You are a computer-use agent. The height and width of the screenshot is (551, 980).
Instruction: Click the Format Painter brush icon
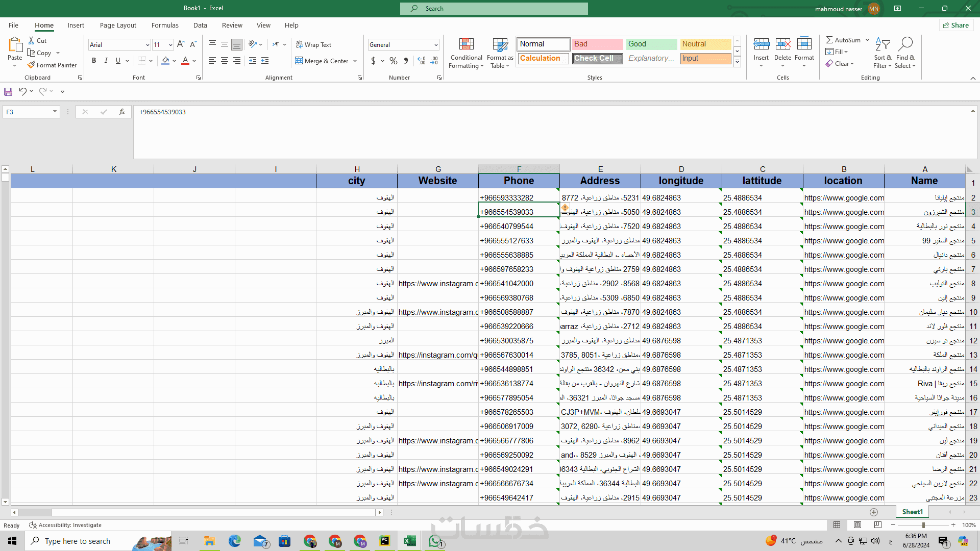coord(32,65)
